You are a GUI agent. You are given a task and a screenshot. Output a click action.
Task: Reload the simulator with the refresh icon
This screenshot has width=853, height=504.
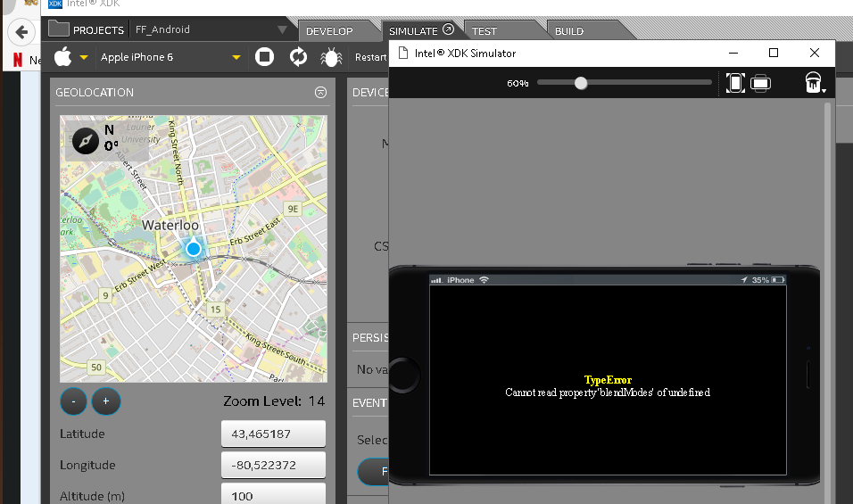point(298,56)
